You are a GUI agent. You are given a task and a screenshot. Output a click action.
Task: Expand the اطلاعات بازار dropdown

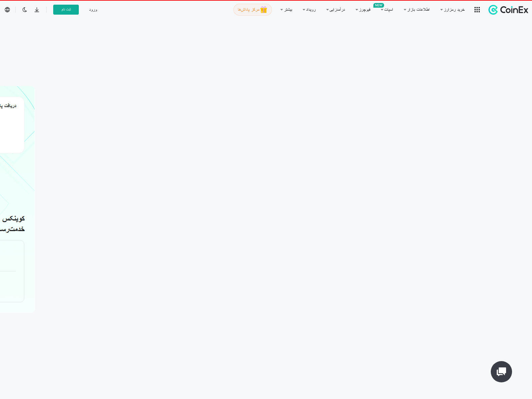(x=417, y=10)
